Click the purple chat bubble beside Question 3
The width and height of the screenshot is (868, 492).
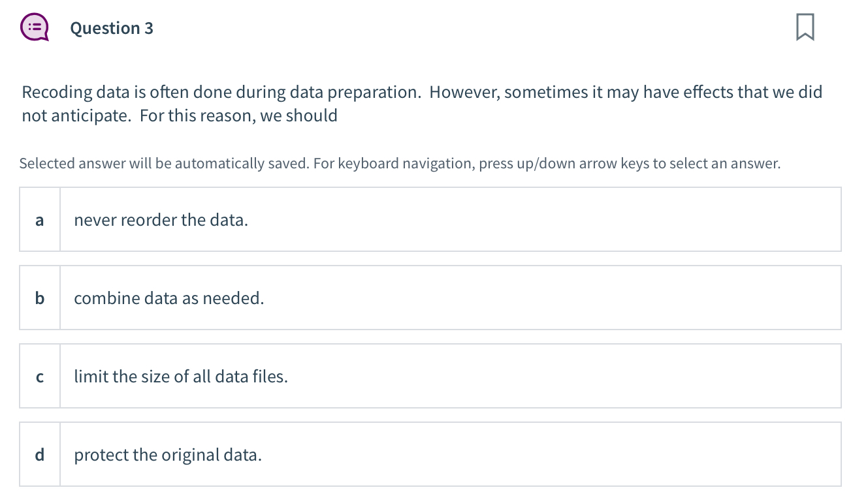(35, 27)
